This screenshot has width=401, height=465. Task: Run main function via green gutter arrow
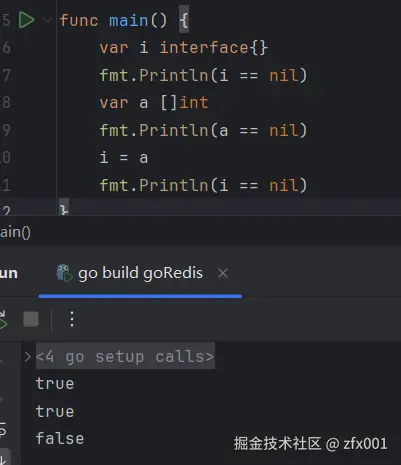coord(26,20)
